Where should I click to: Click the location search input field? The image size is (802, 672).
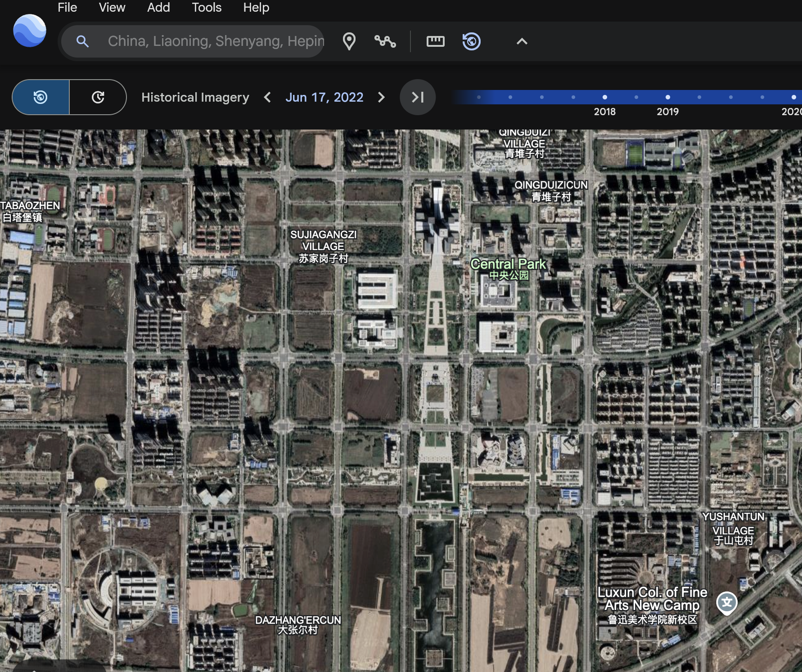(x=216, y=41)
